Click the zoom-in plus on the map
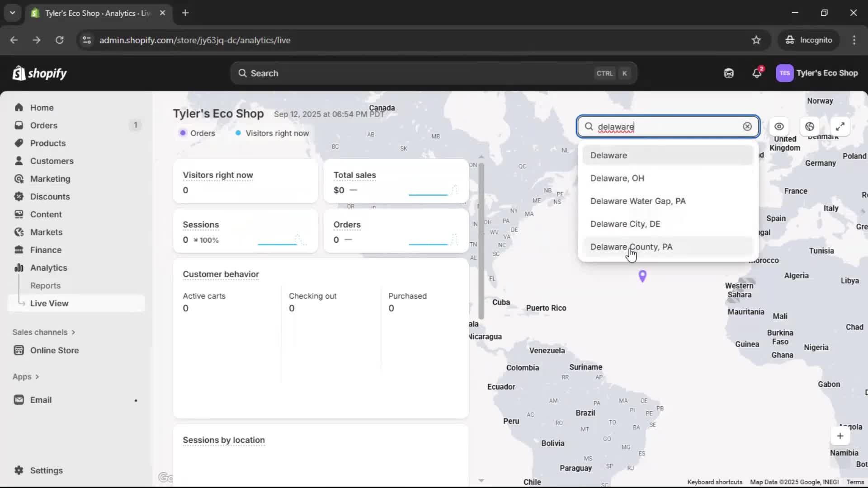 841,436
